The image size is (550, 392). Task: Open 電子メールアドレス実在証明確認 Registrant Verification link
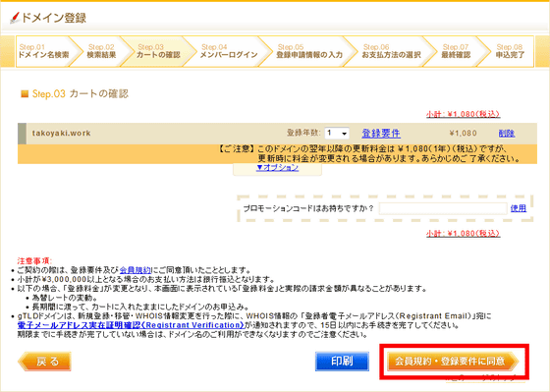point(131,325)
